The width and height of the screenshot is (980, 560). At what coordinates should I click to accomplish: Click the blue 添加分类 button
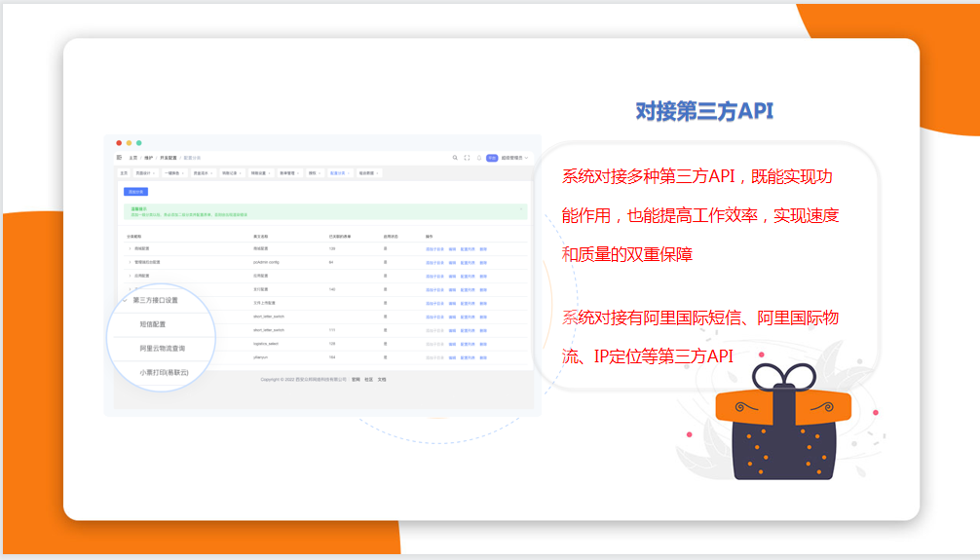[134, 192]
